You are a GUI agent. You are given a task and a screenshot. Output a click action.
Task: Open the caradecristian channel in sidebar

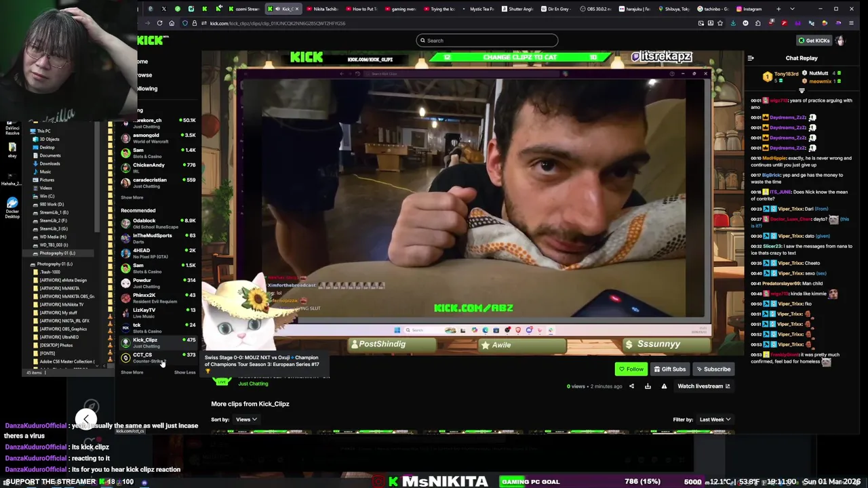tap(159, 182)
